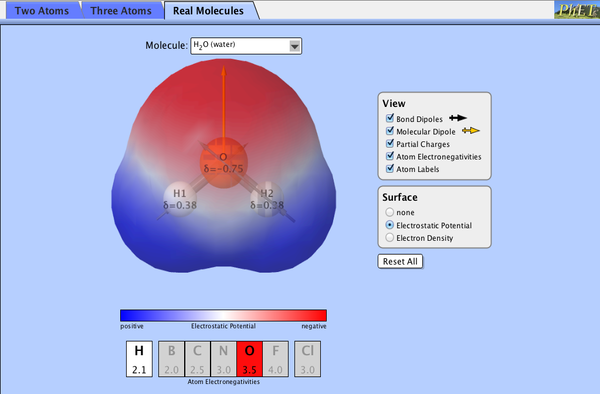This screenshot has width=600, height=394.
Task: Click the PhET logo
Action: (x=577, y=10)
